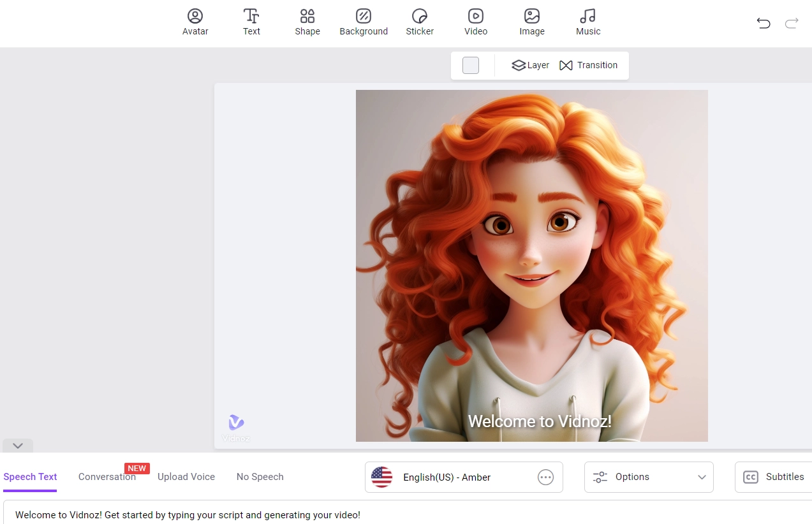
Task: Open the Transition settings
Action: [x=588, y=65]
